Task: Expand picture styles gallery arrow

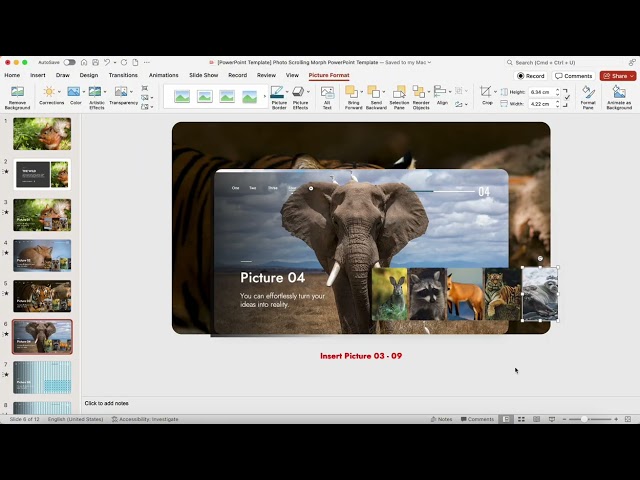Action: pyautogui.click(x=264, y=97)
